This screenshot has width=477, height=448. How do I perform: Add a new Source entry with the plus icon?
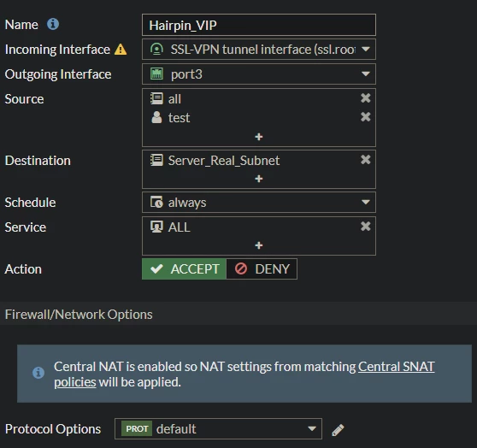(x=259, y=137)
